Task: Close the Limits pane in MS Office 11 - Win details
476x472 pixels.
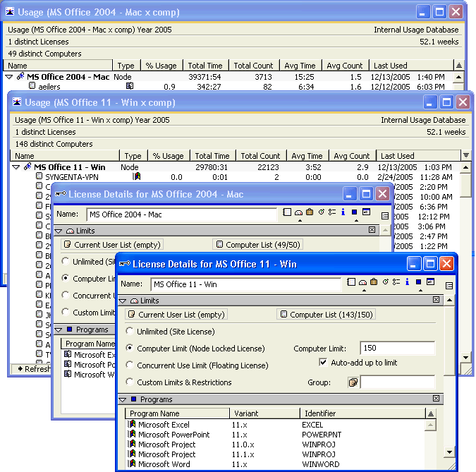Action: [436, 300]
